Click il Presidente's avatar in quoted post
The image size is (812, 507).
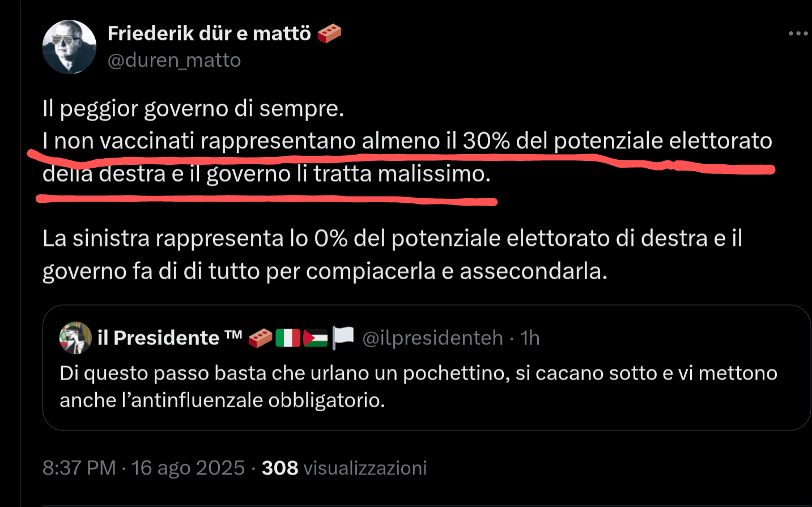pos(75,338)
